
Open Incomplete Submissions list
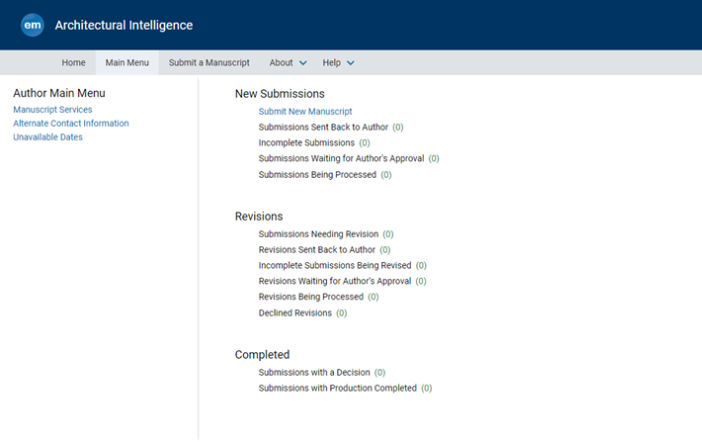(x=307, y=143)
